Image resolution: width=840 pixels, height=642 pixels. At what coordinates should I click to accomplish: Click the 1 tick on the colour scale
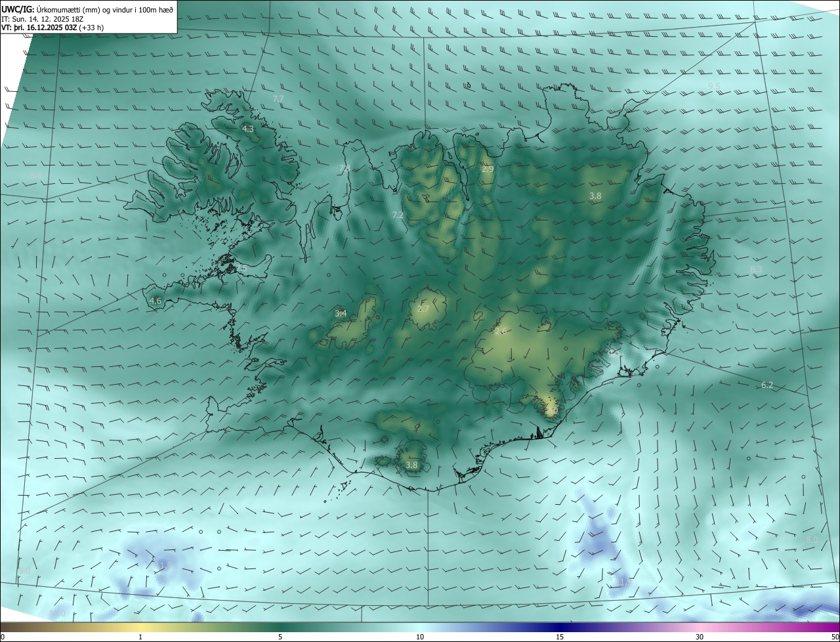coord(140,637)
